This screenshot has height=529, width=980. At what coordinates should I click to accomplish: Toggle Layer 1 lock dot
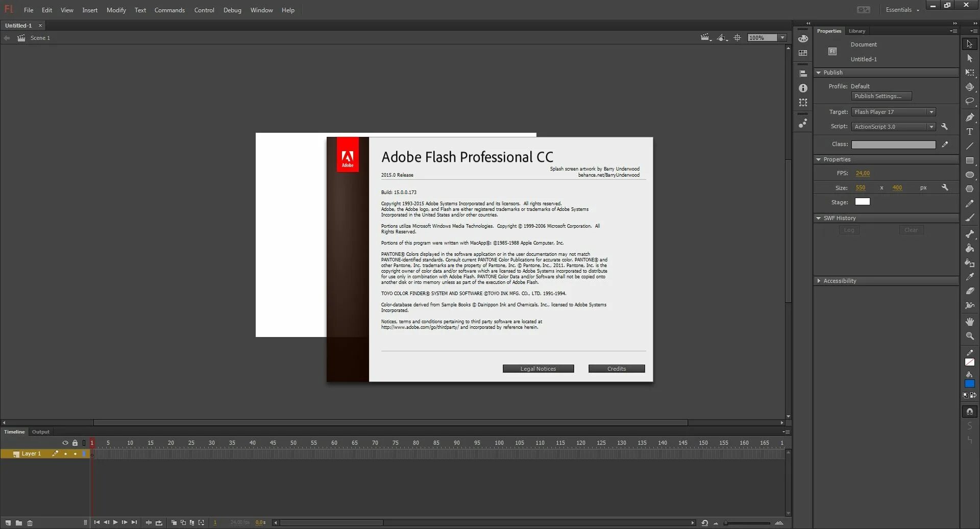tap(75, 454)
